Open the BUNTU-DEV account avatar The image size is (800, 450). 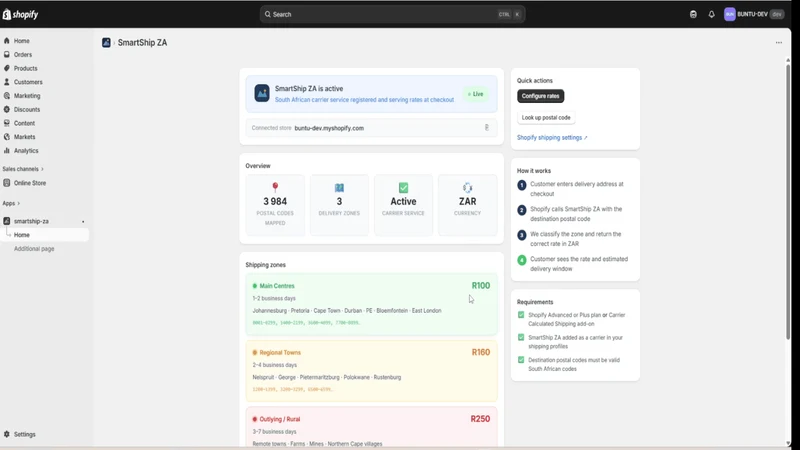(730, 14)
